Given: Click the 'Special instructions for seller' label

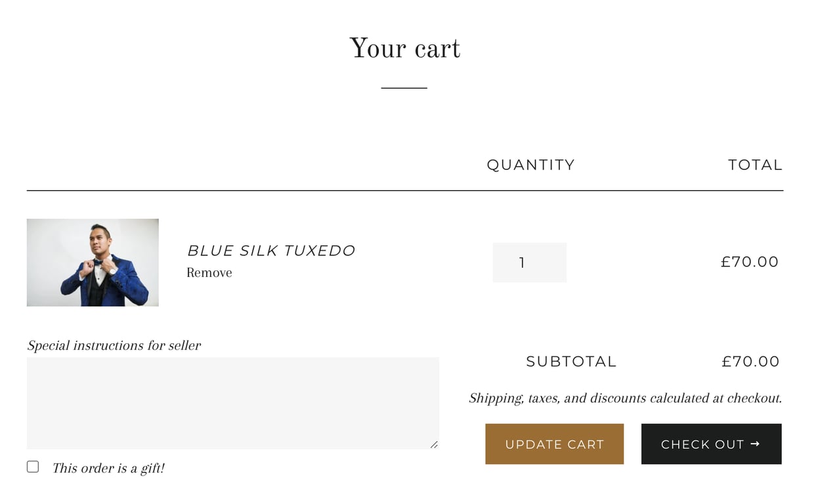Looking at the screenshot, I should click(114, 345).
